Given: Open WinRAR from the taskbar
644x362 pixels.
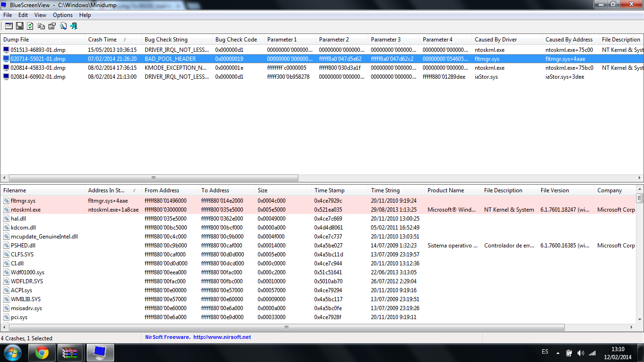Looking at the screenshot, I should pos(70,353).
